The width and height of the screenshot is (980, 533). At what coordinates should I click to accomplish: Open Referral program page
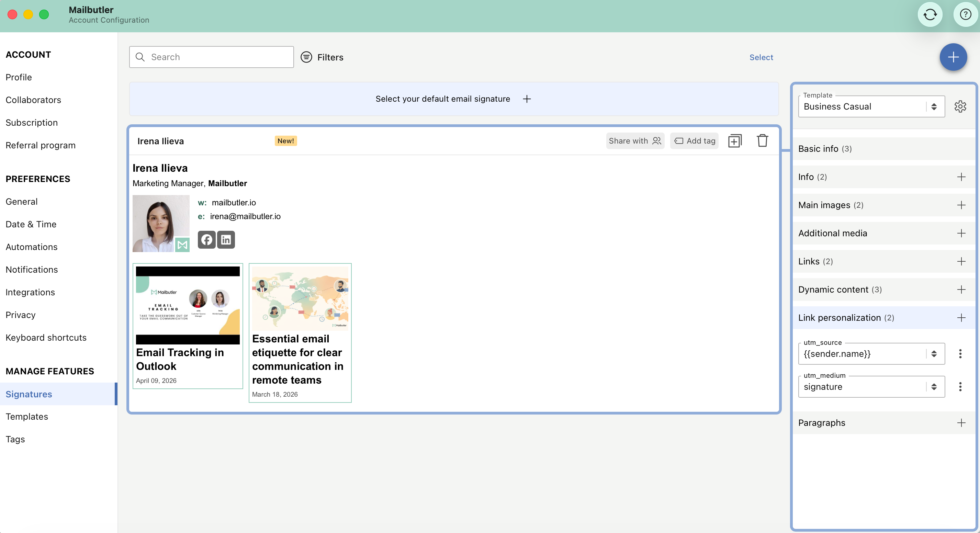coord(41,145)
